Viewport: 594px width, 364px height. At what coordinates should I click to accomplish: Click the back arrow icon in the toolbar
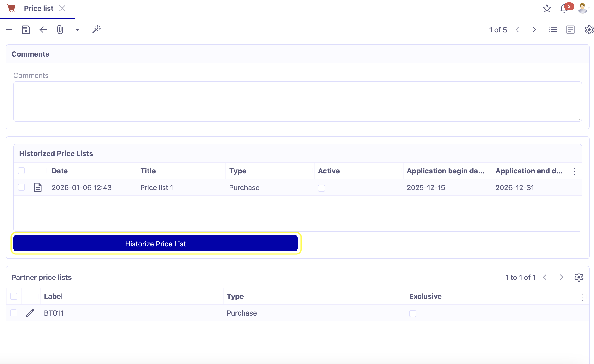43,29
